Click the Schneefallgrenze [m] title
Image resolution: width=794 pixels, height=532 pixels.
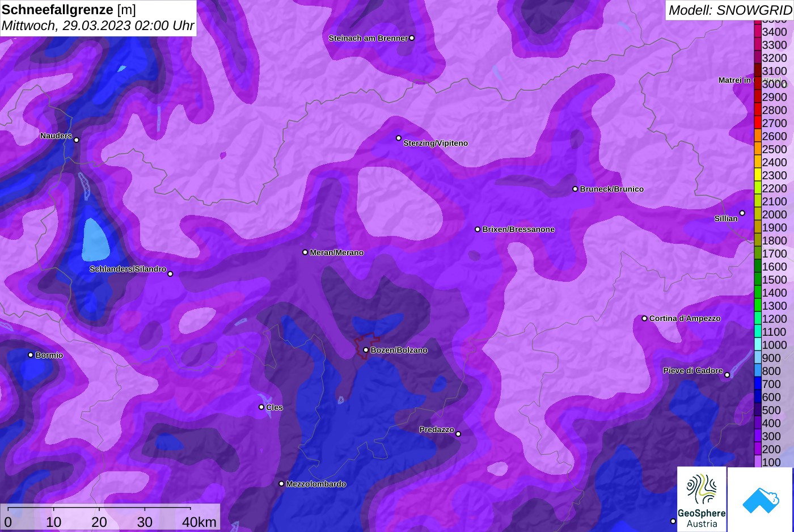[x=69, y=10]
